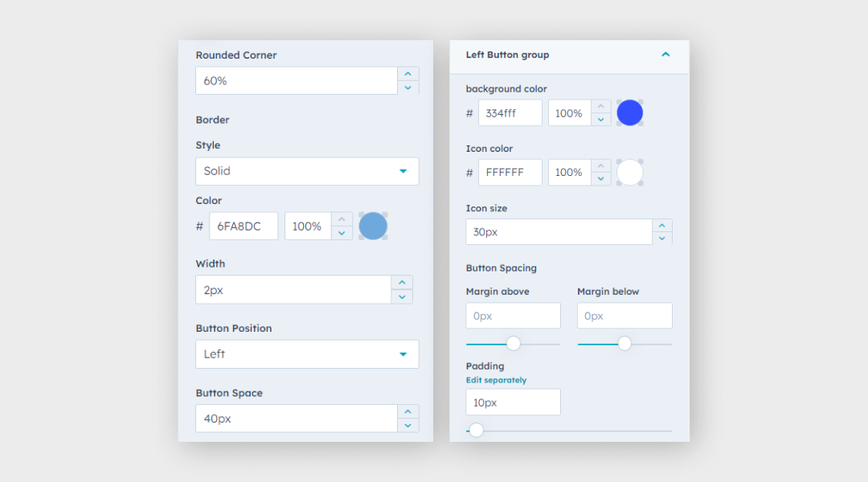
Task: Select the Rounded Corner section header
Action: tap(235, 55)
